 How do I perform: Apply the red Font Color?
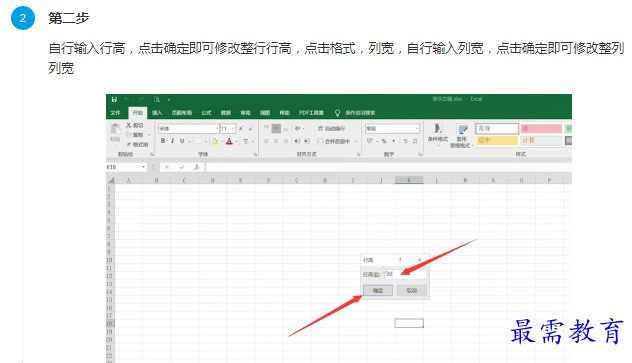[x=229, y=141]
